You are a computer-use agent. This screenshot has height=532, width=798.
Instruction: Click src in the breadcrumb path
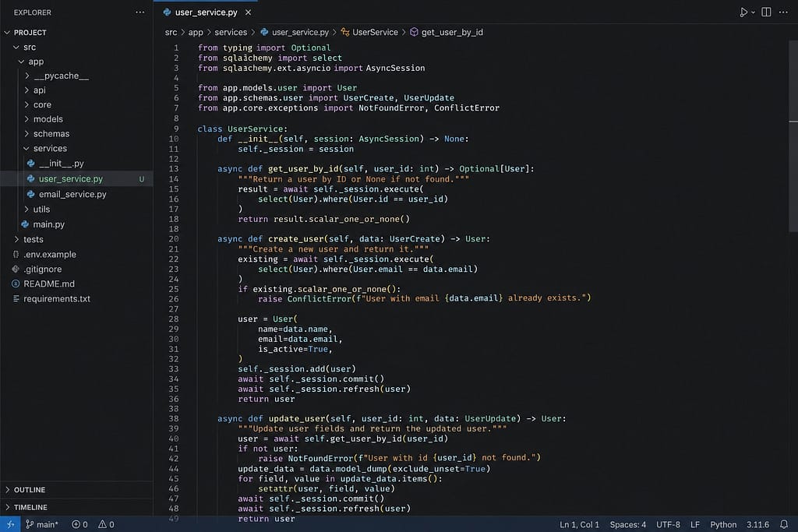click(171, 32)
